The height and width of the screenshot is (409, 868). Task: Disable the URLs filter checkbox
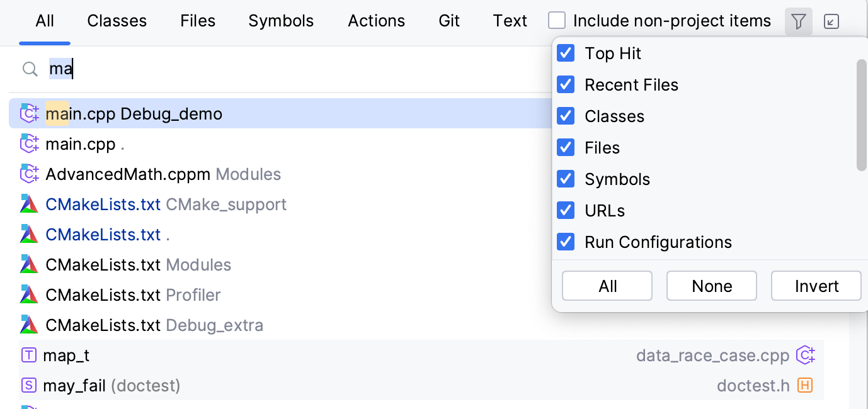click(566, 210)
